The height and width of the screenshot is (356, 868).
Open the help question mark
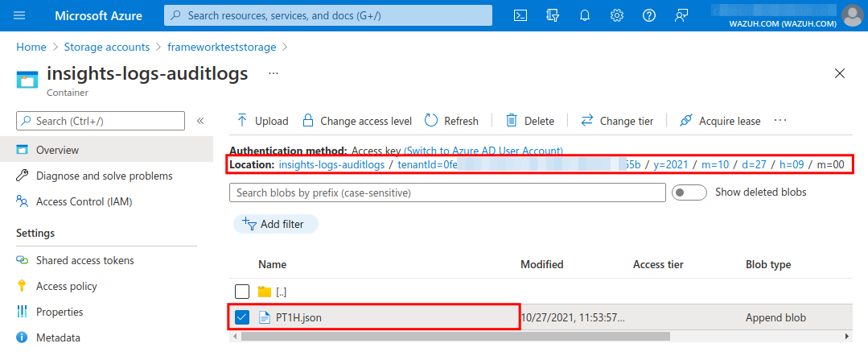tap(648, 15)
